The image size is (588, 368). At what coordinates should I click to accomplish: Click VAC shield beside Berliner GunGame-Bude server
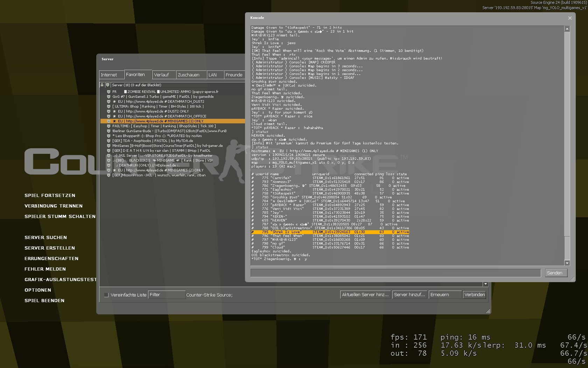108,131
